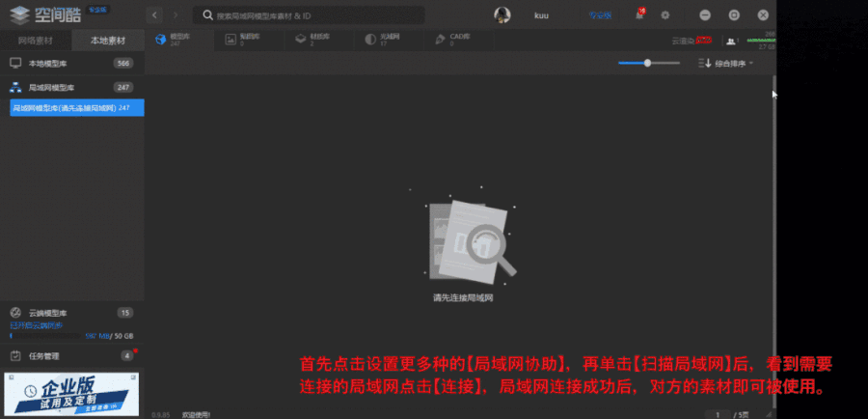Click the CAD库 pen icon

(441, 40)
